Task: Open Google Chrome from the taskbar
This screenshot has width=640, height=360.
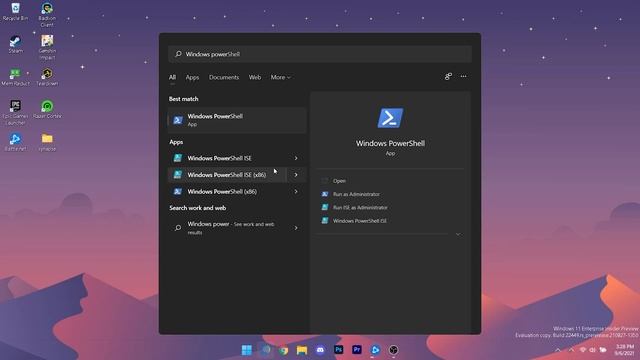Action: coord(283,350)
